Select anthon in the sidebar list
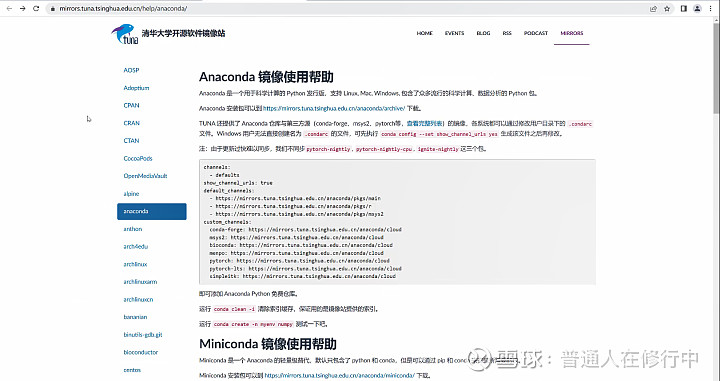The width and height of the screenshot is (720, 381). [x=133, y=229]
